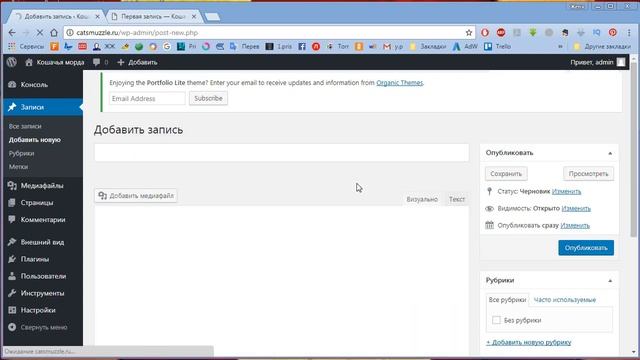Check the Без рубрики checkbox

point(496,320)
